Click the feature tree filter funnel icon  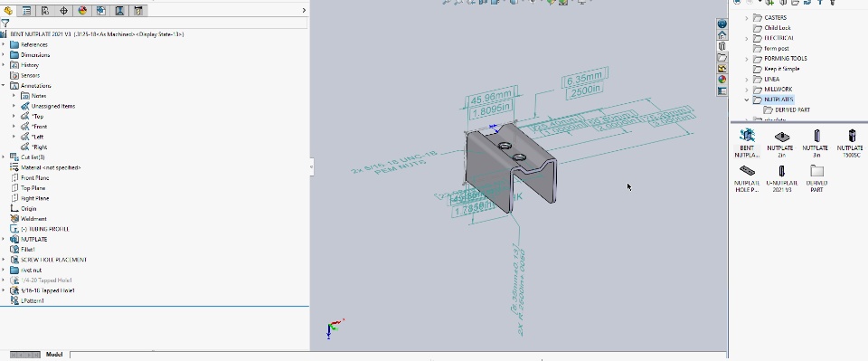click(x=5, y=24)
